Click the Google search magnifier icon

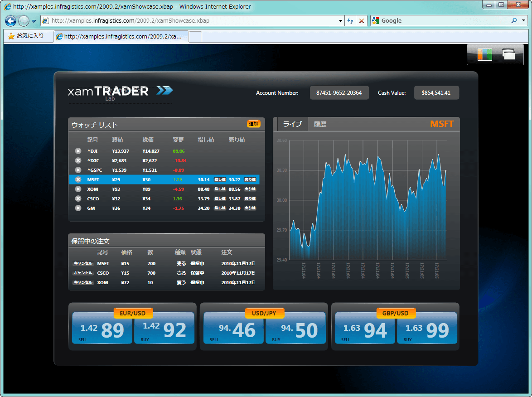click(x=514, y=21)
